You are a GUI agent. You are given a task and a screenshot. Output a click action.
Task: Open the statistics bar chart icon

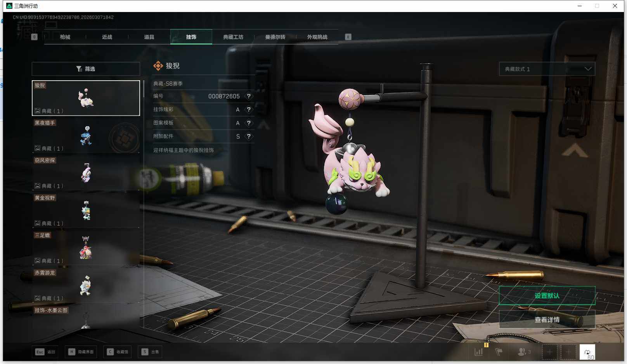[479, 352]
